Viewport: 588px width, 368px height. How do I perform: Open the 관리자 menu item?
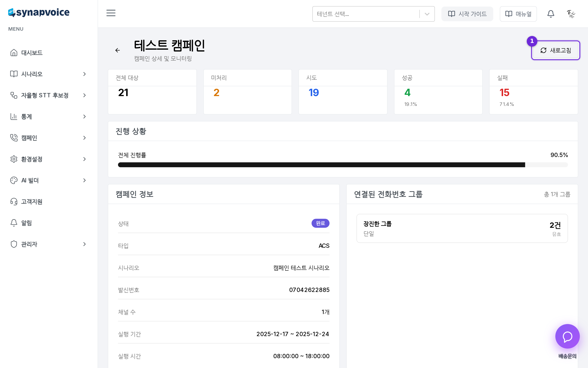[x=49, y=244]
